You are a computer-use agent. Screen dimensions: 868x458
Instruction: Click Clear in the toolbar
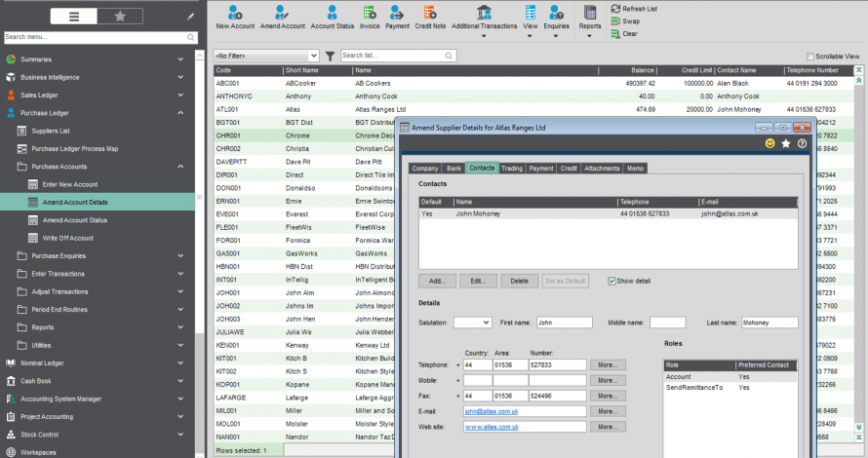pos(624,34)
